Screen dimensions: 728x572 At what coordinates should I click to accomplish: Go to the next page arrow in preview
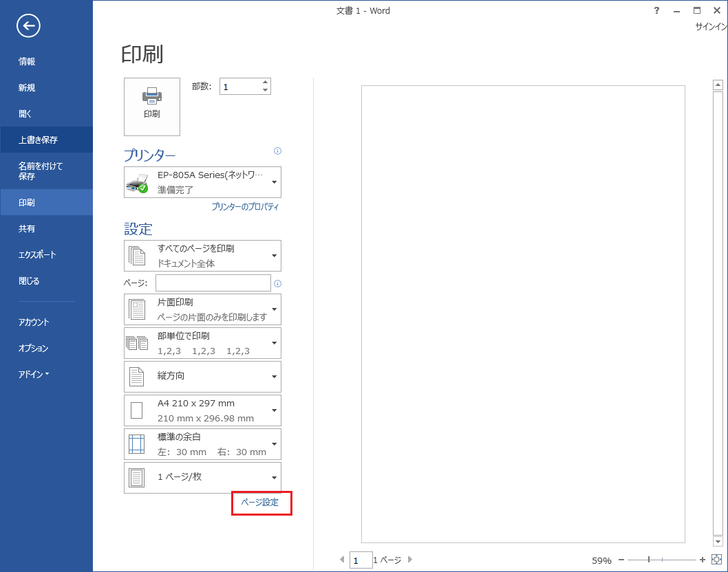point(411,560)
